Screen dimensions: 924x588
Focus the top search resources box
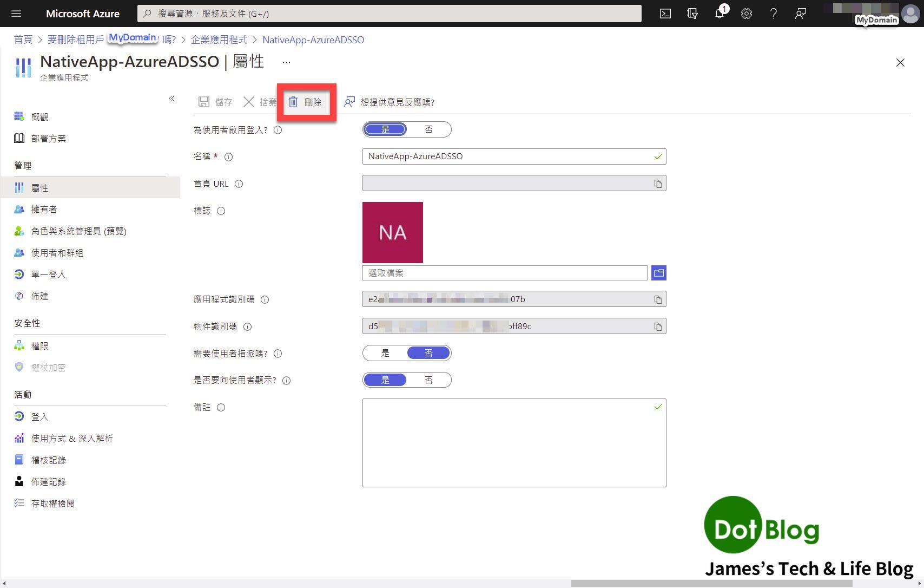390,14
